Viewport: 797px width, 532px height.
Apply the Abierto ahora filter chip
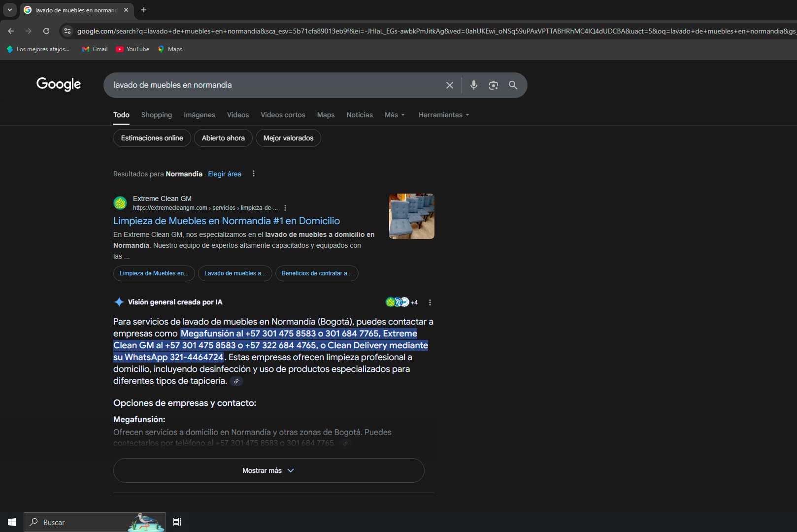point(223,138)
